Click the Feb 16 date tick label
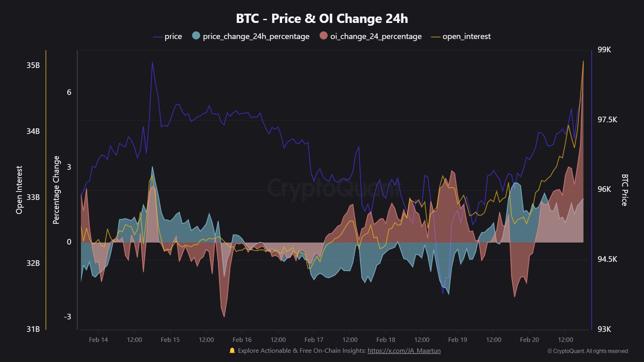Screen dimensions: 644x362 point(242,340)
